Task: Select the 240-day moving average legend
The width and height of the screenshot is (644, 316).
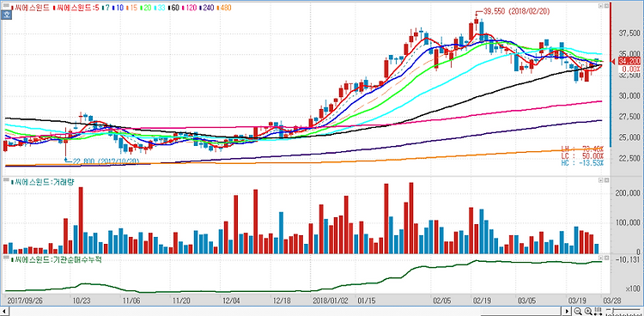Action: coord(207,8)
